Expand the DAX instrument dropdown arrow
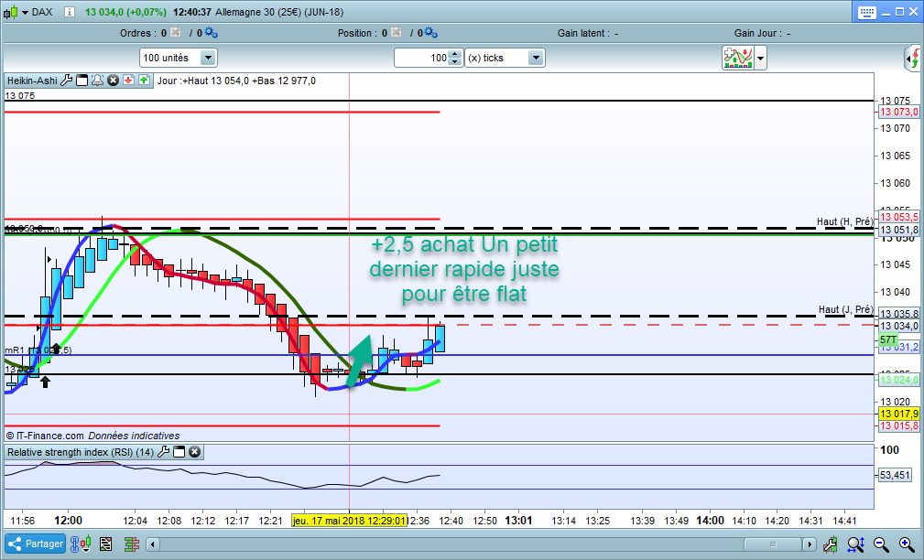 25,13
